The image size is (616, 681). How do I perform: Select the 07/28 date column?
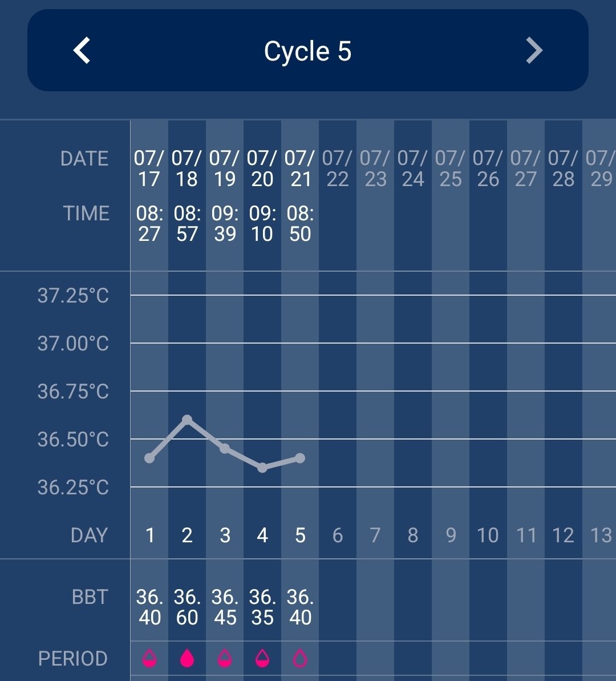pos(564,168)
